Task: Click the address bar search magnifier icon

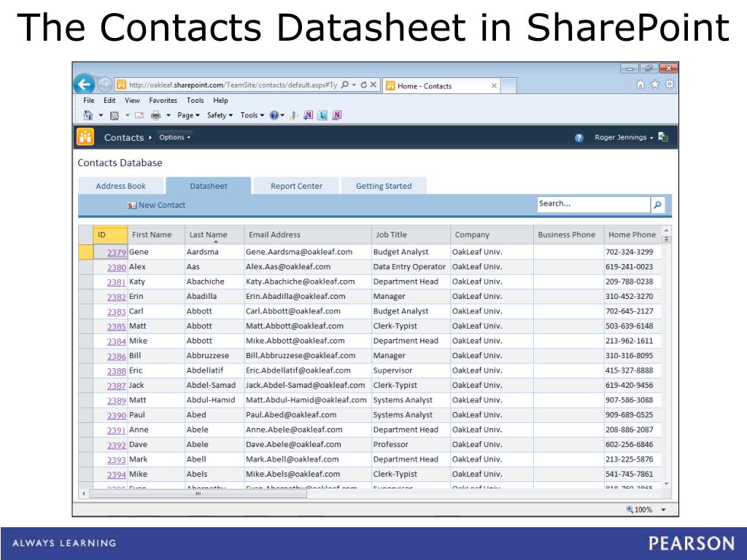Action: pyautogui.click(x=344, y=85)
